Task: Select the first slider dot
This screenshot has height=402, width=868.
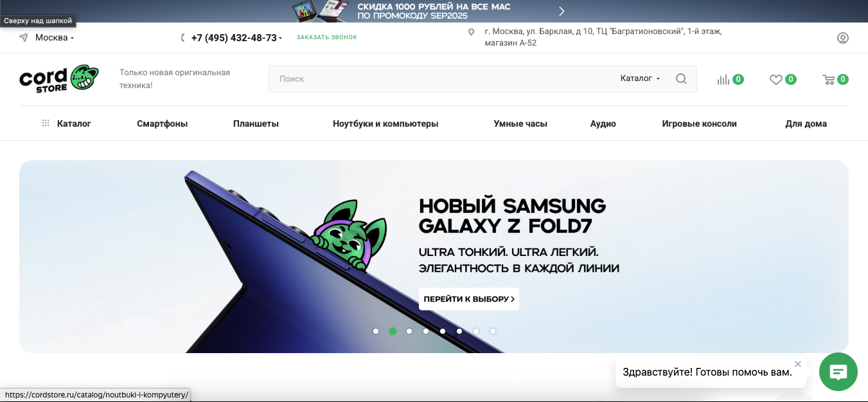Action: pyautogui.click(x=376, y=331)
